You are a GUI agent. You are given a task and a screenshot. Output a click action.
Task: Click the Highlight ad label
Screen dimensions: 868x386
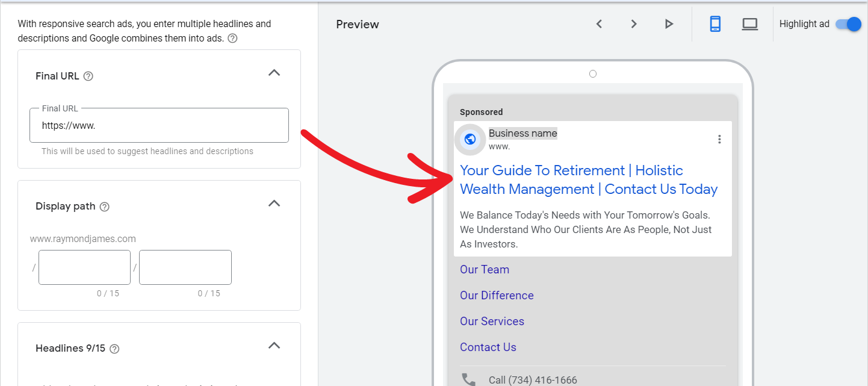(x=804, y=24)
